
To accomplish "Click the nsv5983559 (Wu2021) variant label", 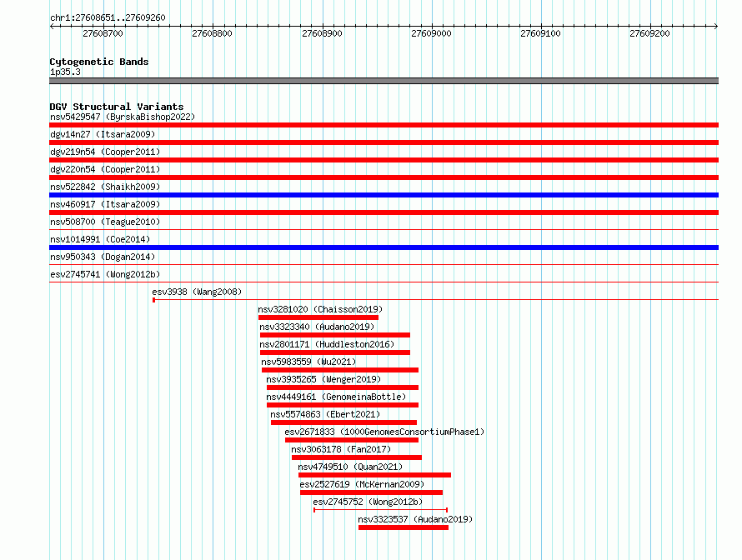I will pos(308,362).
